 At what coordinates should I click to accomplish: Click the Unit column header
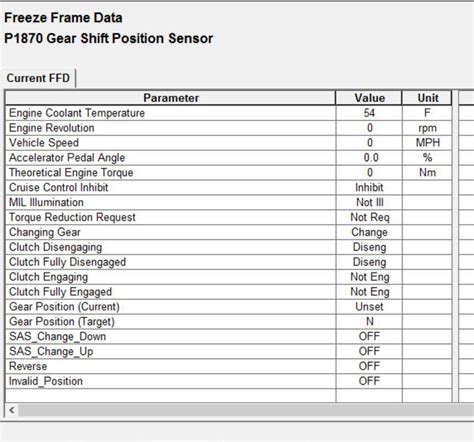[x=427, y=98]
